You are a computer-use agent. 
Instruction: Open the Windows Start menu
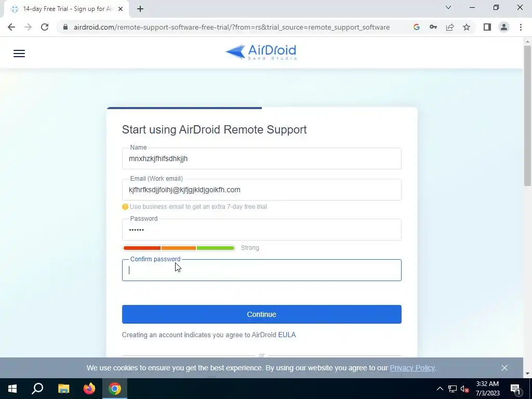coord(12,389)
